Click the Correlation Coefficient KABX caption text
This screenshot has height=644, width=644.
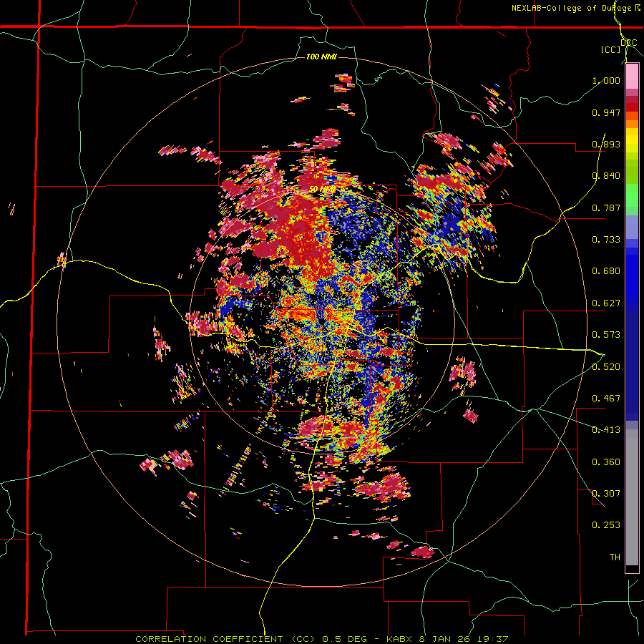tap(322, 639)
